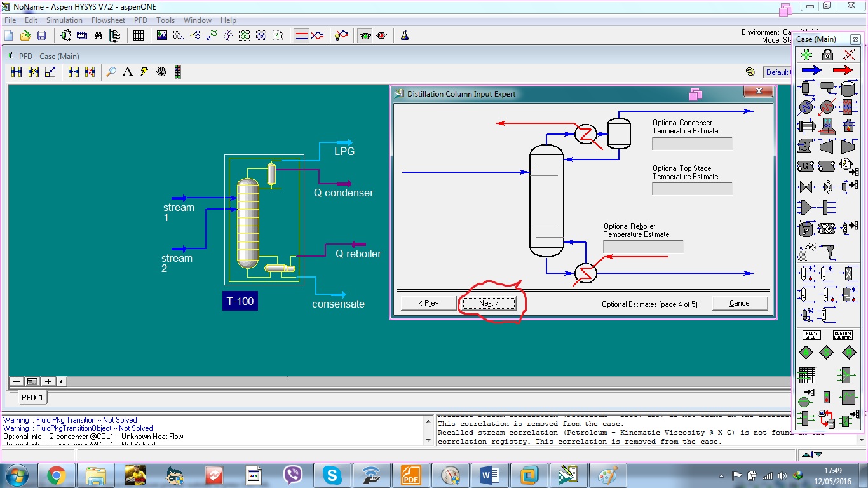Select the Zoom magnifier in PFD toolbar
The width and height of the screenshot is (868, 488).
click(x=111, y=71)
